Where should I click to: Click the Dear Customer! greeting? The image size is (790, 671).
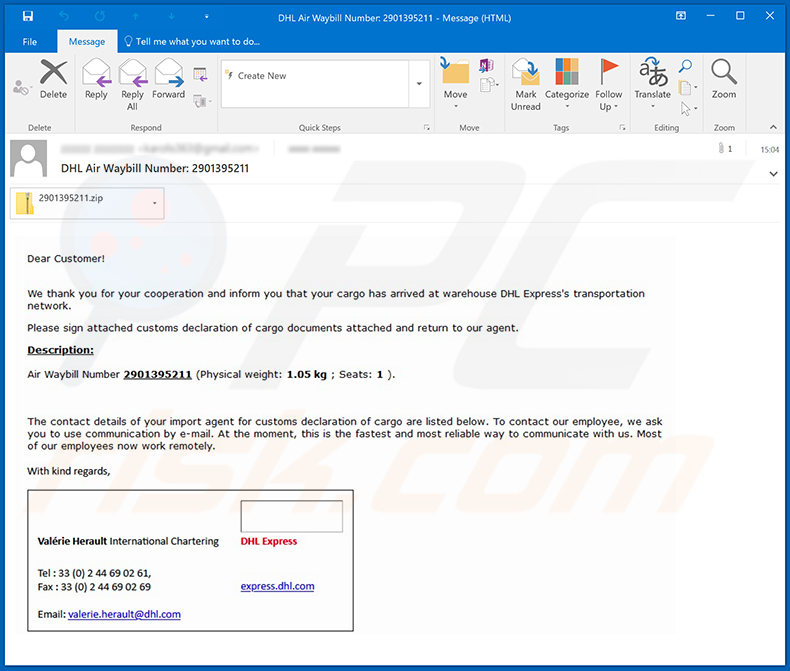click(66, 258)
